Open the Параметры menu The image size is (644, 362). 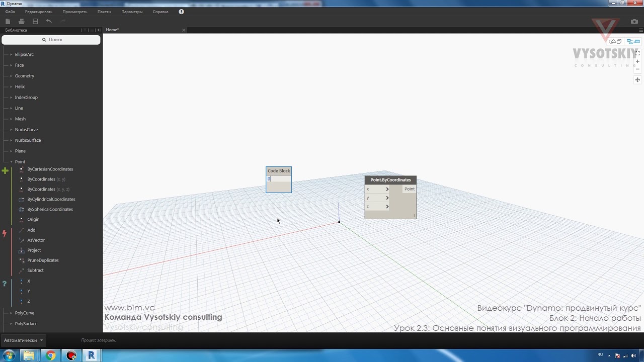[132, 12]
